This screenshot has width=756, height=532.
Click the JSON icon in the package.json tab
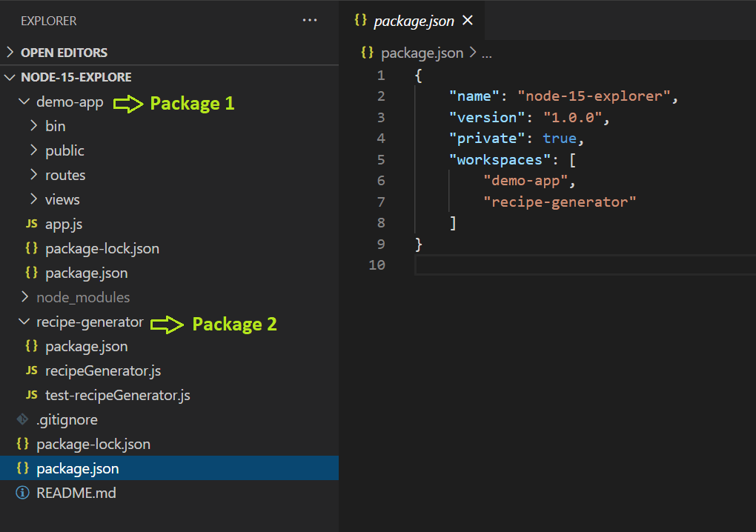pyautogui.click(x=361, y=20)
